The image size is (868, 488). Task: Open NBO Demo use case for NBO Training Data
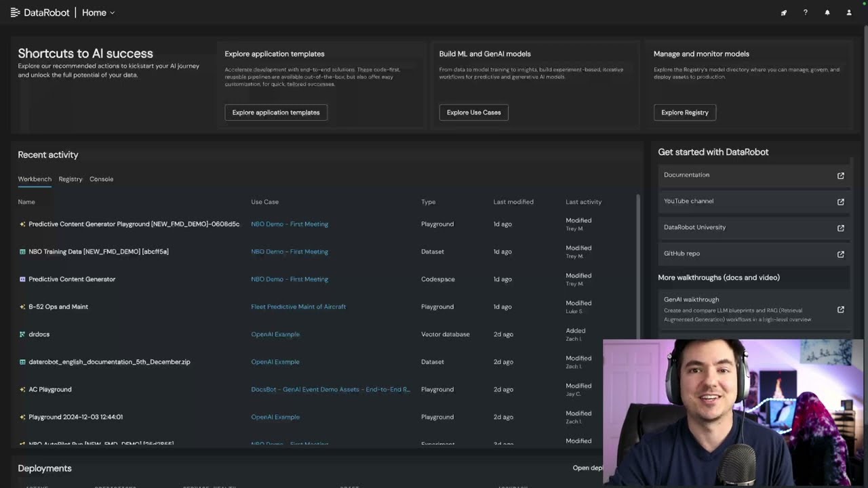click(x=290, y=251)
